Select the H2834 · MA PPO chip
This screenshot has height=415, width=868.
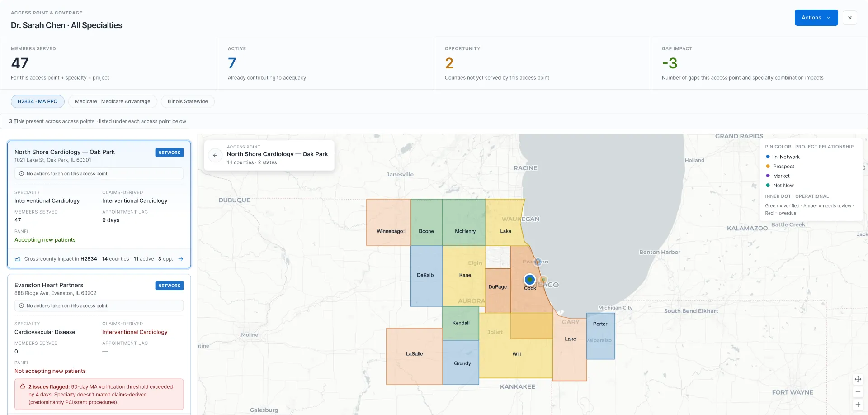tap(38, 101)
